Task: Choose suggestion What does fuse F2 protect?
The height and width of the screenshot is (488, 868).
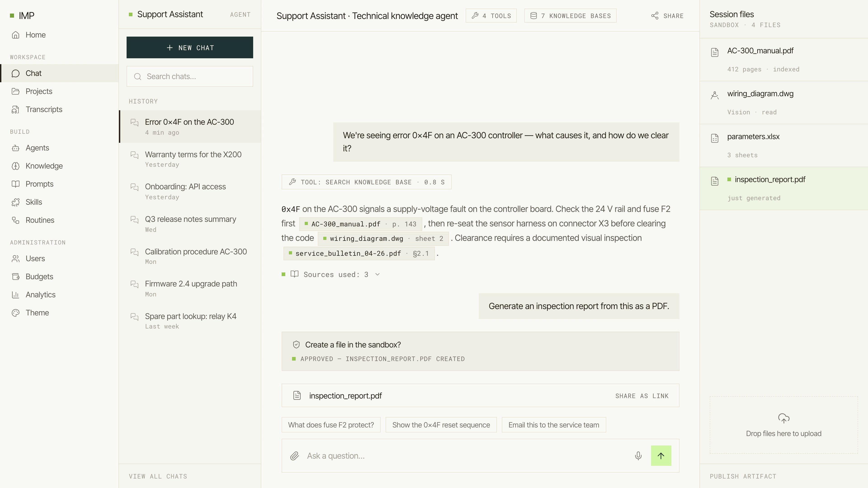Action: coord(331,425)
